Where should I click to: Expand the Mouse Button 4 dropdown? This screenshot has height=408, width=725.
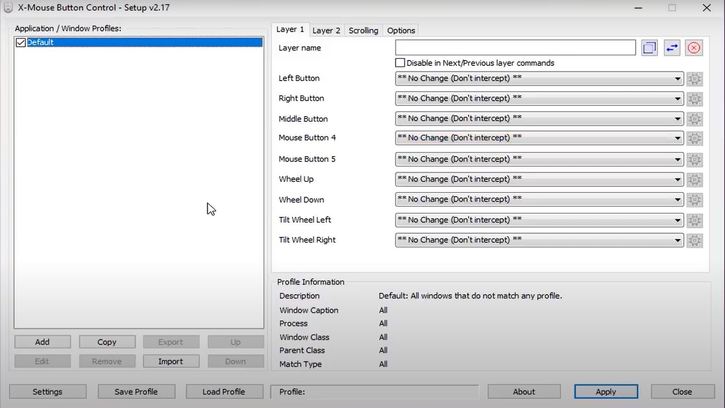[x=539, y=138]
